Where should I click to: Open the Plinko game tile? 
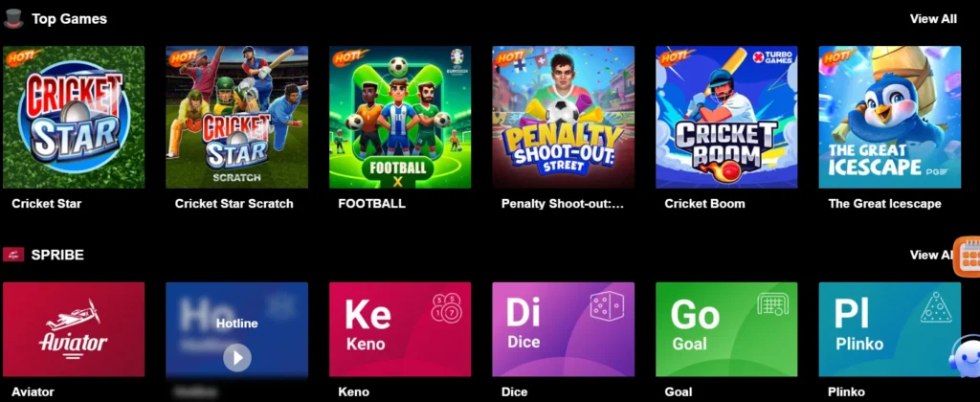point(889,329)
